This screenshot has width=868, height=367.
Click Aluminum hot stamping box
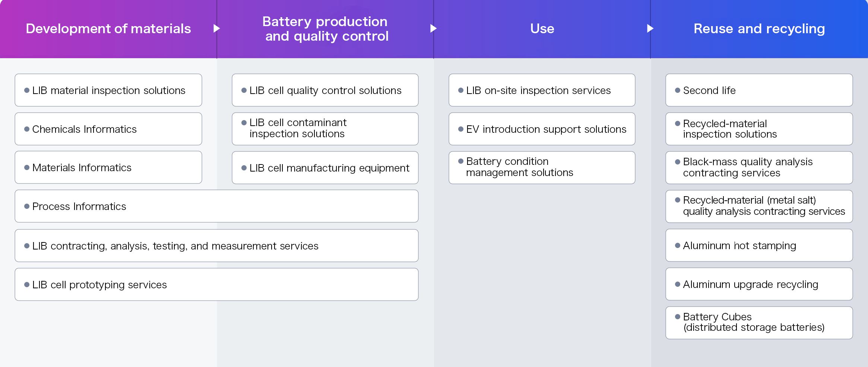pyautogui.click(x=759, y=245)
